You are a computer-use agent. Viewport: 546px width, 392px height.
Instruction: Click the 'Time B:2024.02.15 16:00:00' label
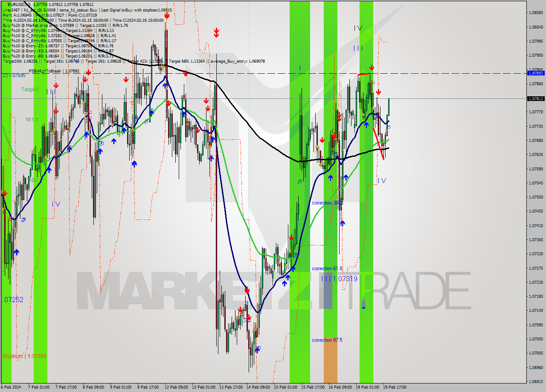(84, 20)
